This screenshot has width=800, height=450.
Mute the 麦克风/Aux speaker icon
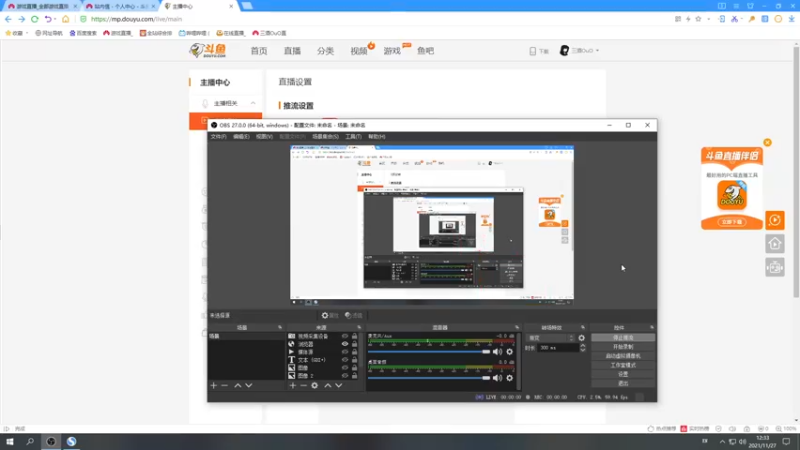pos(497,352)
